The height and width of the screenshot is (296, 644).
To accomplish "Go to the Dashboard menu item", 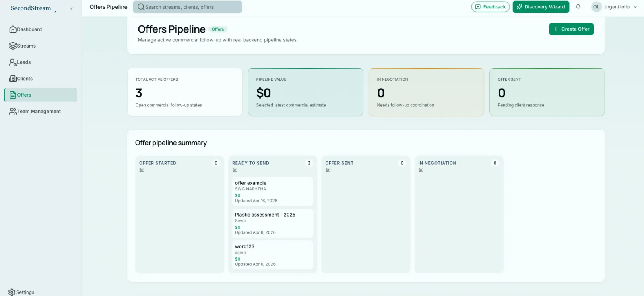I will [x=40, y=29].
